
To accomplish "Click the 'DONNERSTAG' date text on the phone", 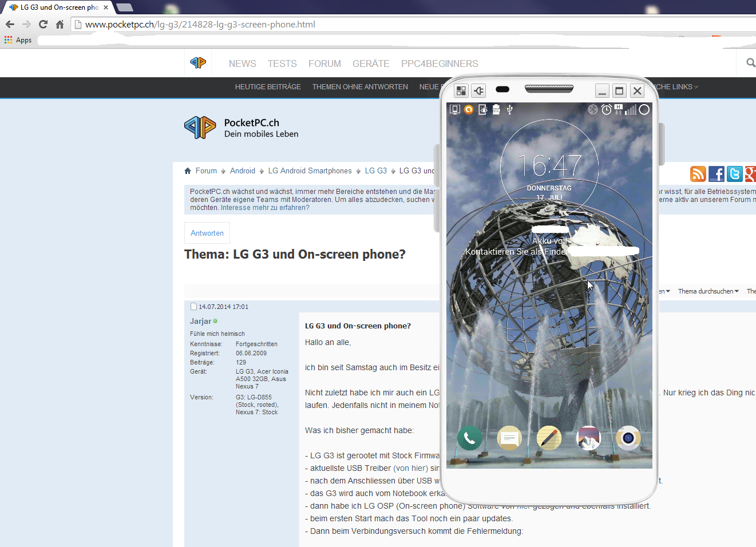I will pyautogui.click(x=549, y=188).
